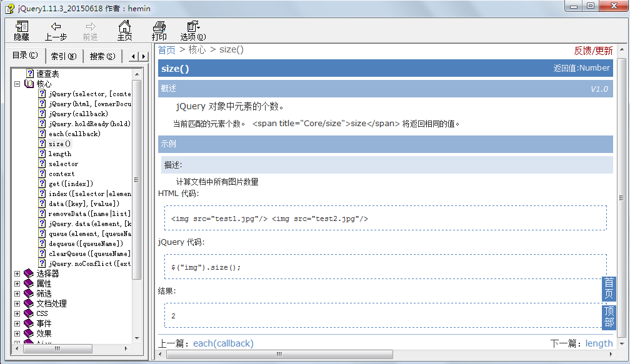Image resolution: width=630 pixels, height=364 pixels.
Task: Open the 首页 breadcrumb link
Action: click(x=167, y=50)
